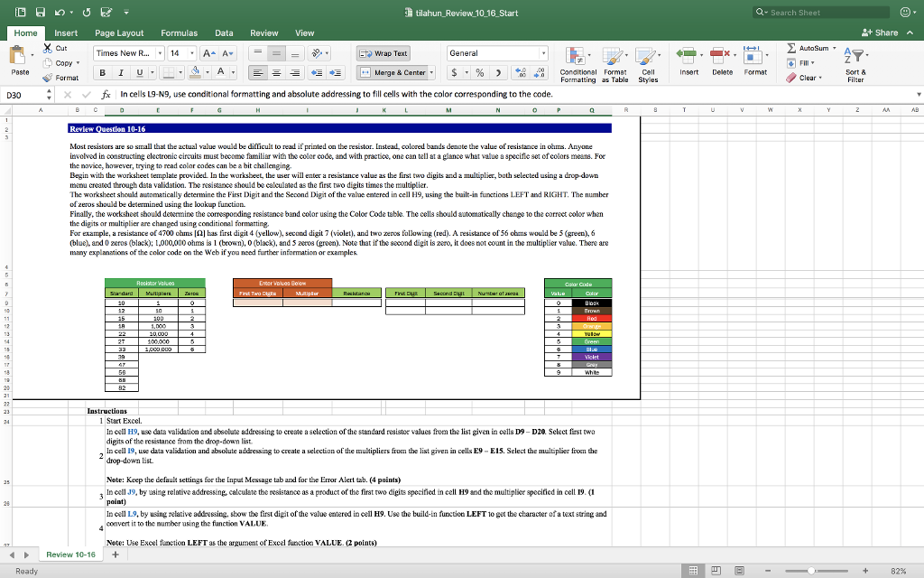Click the fill color paint bucket
924x578 pixels.
(x=196, y=72)
